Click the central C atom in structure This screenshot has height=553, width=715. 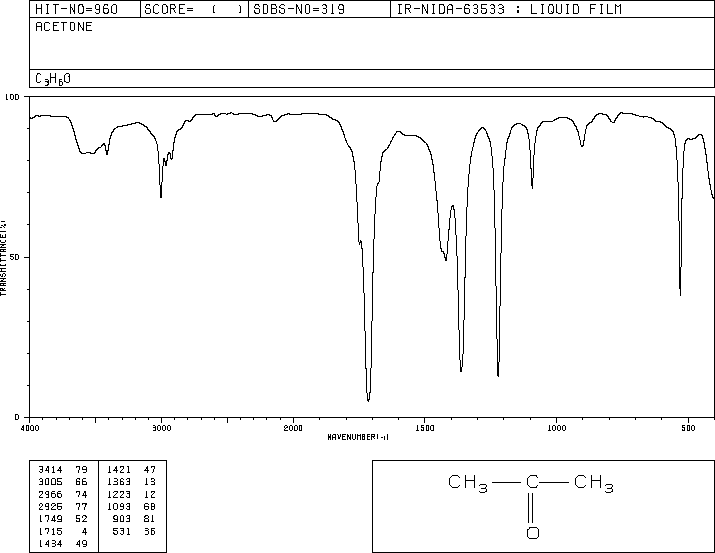tap(532, 482)
